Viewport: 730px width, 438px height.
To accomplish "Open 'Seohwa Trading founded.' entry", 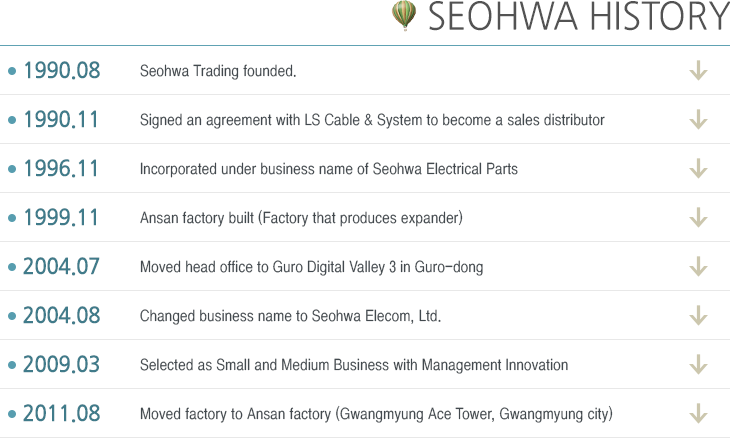I will point(218,71).
